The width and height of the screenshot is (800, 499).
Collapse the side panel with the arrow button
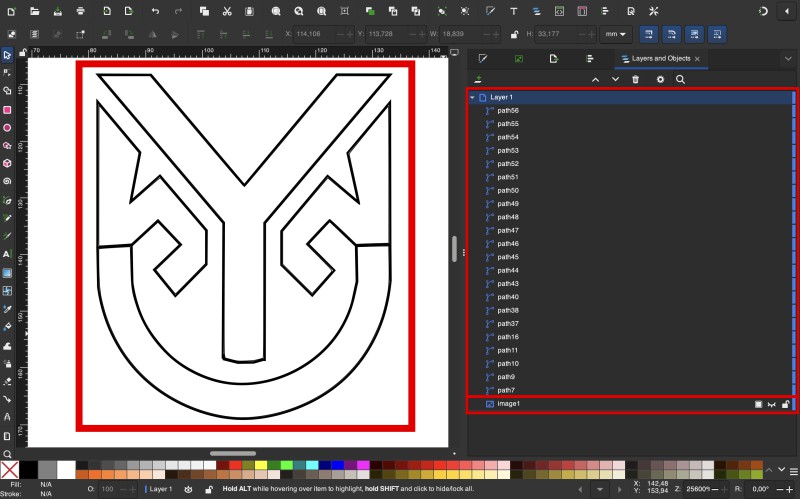pos(787,11)
